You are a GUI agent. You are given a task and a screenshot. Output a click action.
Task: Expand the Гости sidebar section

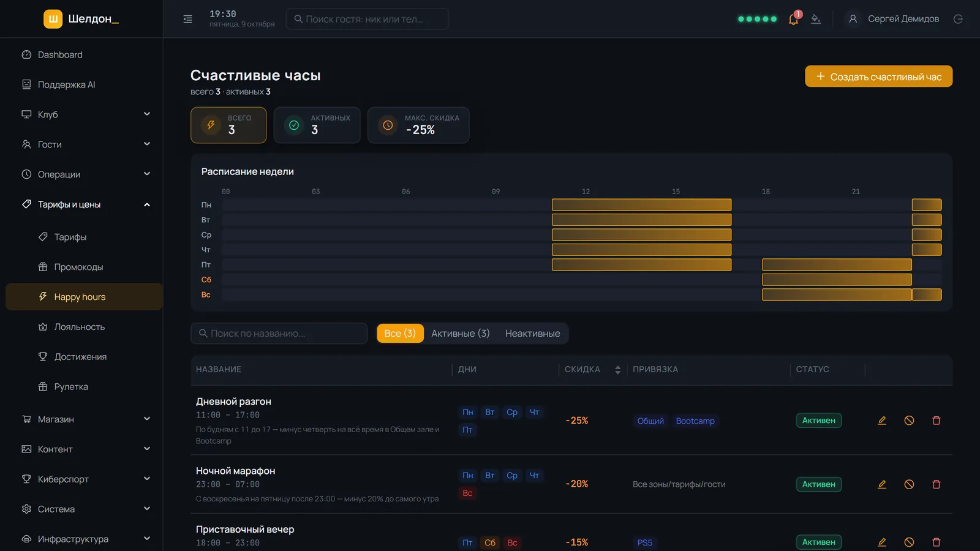point(85,144)
